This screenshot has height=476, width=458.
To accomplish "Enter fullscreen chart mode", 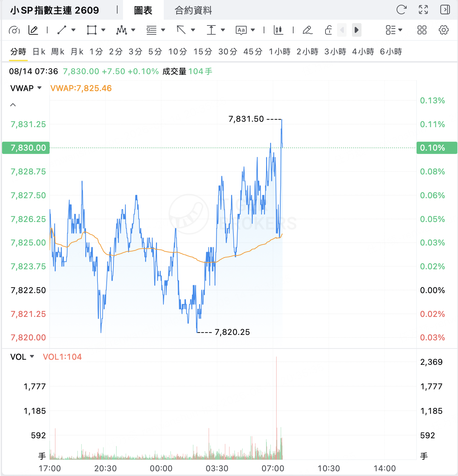I will [x=423, y=10].
